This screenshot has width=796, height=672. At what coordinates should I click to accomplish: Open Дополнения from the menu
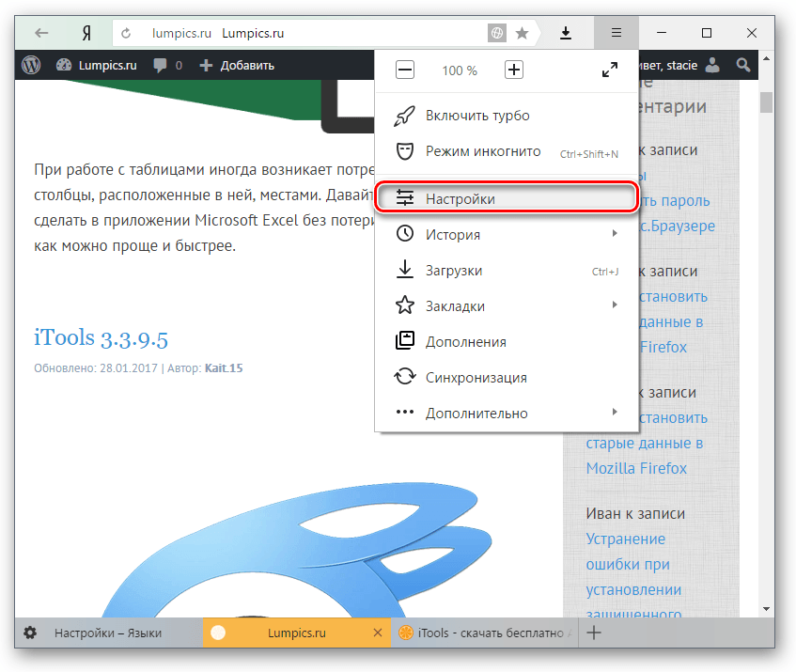[x=507, y=341]
